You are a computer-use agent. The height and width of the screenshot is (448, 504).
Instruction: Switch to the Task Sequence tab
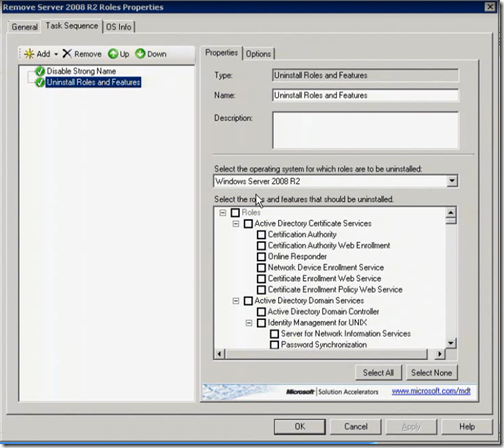coord(72,26)
